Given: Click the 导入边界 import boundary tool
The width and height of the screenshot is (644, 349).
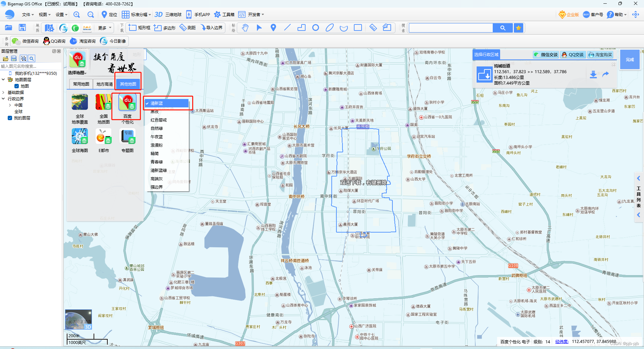Looking at the screenshot, I should pyautogui.click(x=211, y=28).
